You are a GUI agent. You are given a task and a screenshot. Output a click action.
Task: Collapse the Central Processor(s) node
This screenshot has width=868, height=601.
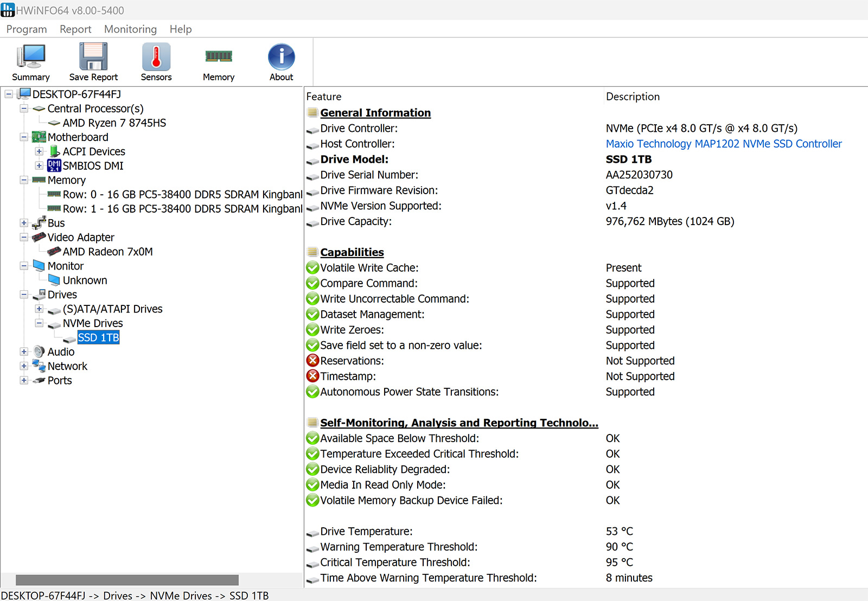[24, 108]
